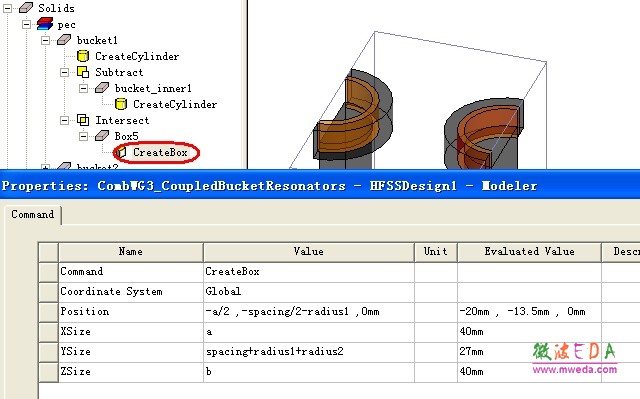Collapse the Solids tree node
Screen dimensions: 640x399
[7, 8]
